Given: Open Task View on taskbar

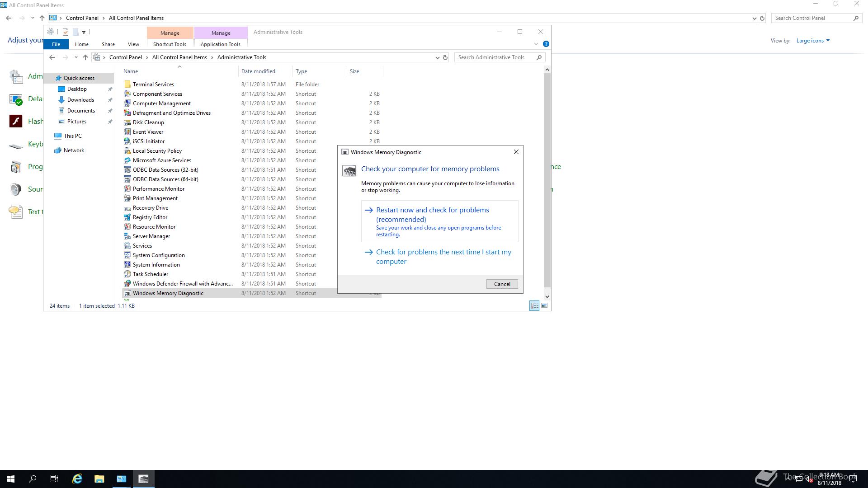Looking at the screenshot, I should click(x=54, y=479).
